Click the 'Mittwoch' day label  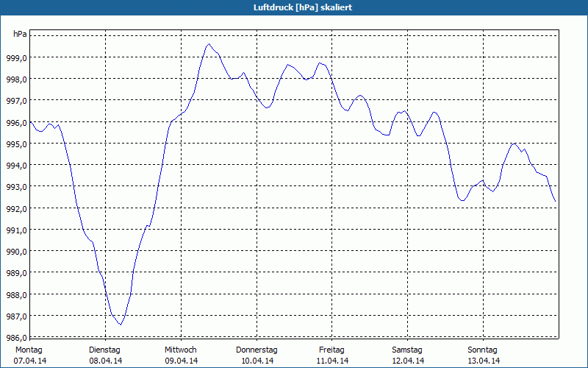coord(181,350)
